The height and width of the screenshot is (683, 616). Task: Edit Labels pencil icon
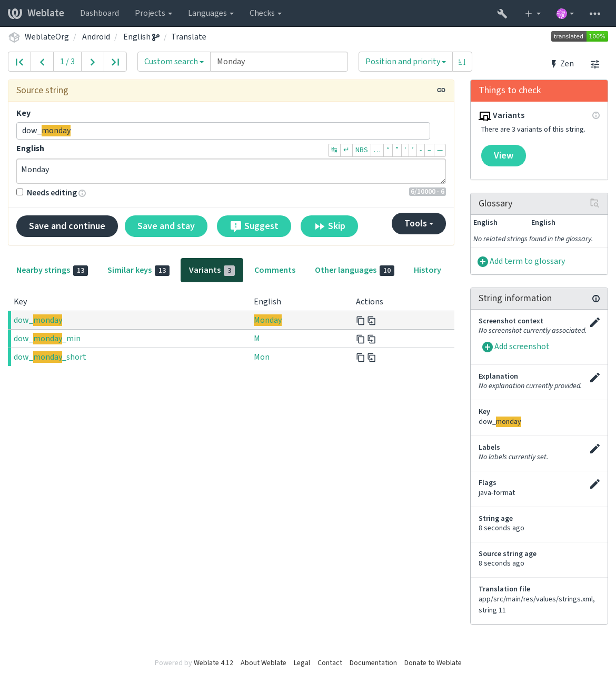(x=595, y=449)
